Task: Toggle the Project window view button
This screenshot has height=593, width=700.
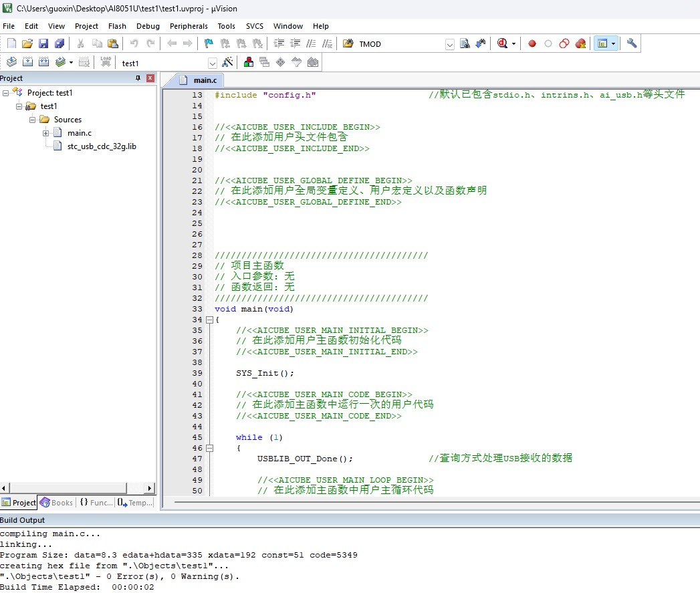Action: tap(602, 43)
